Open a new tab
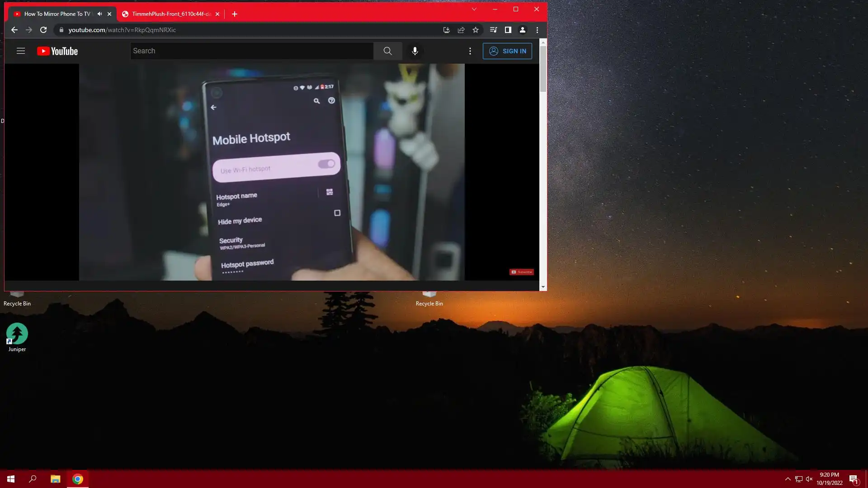The width and height of the screenshot is (868, 488). (x=234, y=14)
